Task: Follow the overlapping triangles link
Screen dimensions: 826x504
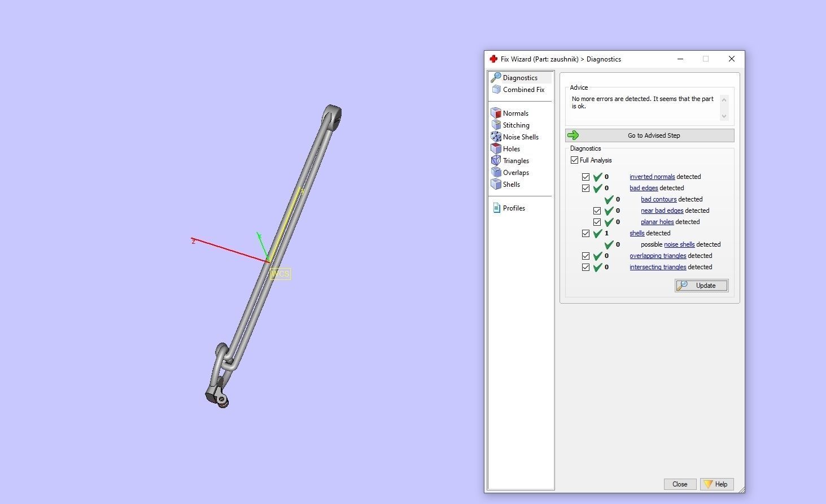Action: tap(658, 256)
